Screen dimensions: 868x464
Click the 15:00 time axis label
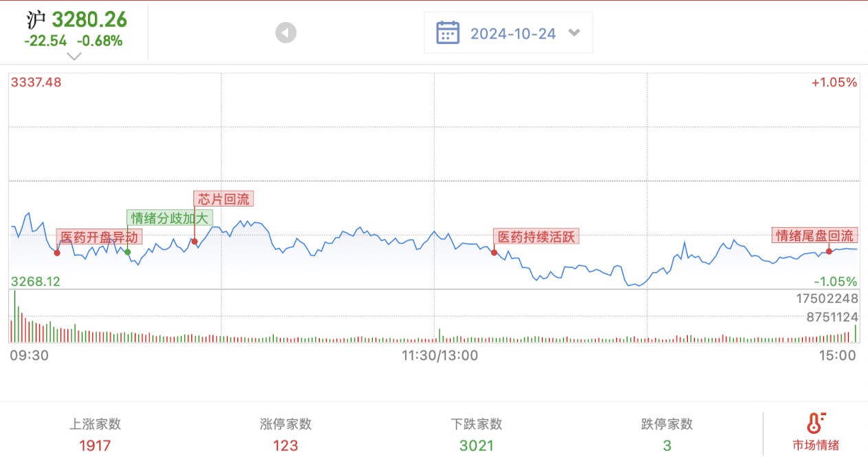837,355
